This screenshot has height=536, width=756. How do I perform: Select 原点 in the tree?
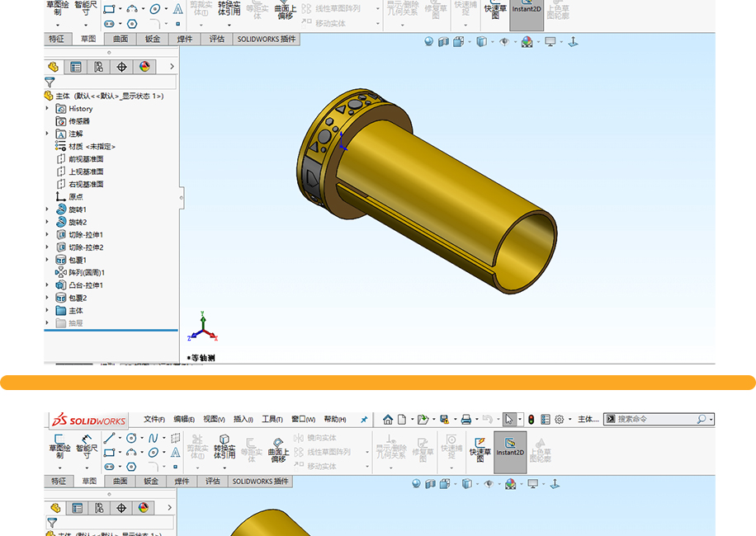(x=70, y=196)
